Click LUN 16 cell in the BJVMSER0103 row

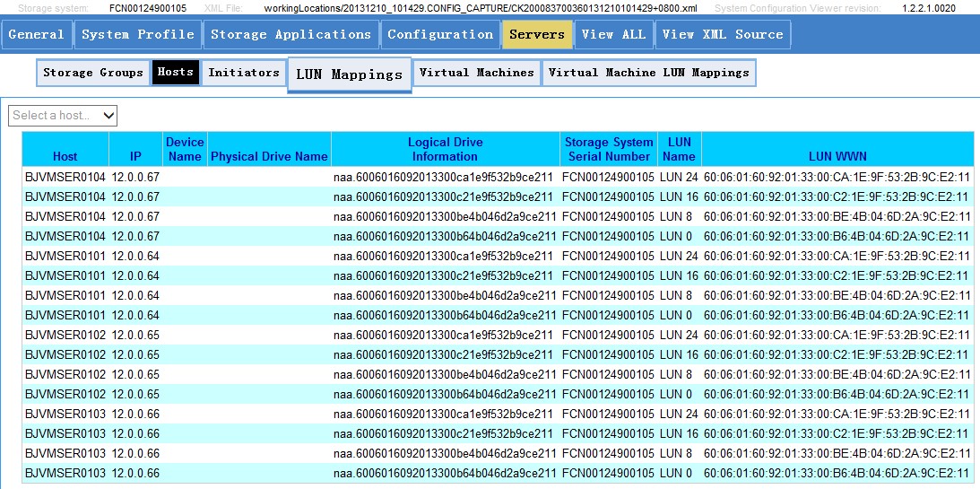click(679, 434)
